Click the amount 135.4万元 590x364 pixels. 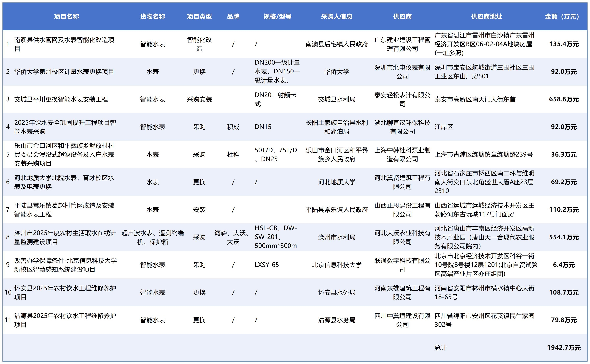click(x=564, y=44)
